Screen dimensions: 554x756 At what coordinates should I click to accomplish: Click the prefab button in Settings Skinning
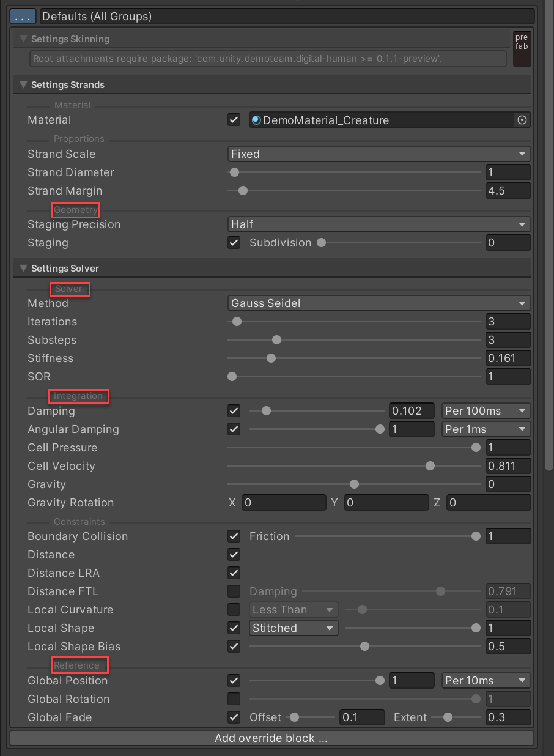pyautogui.click(x=521, y=48)
